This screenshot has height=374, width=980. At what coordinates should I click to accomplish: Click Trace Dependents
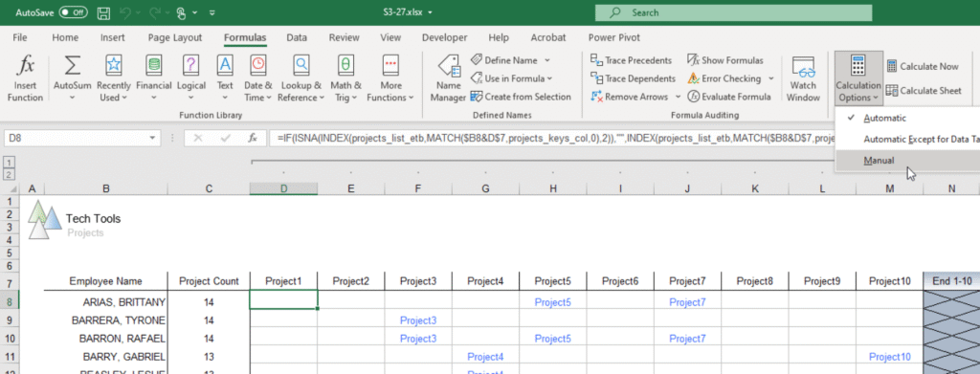pyautogui.click(x=634, y=78)
